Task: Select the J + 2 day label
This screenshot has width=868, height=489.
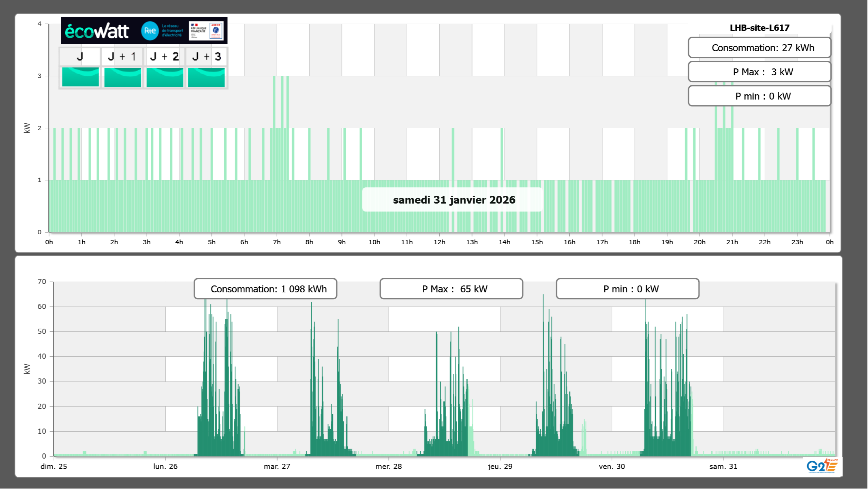Action: point(165,56)
